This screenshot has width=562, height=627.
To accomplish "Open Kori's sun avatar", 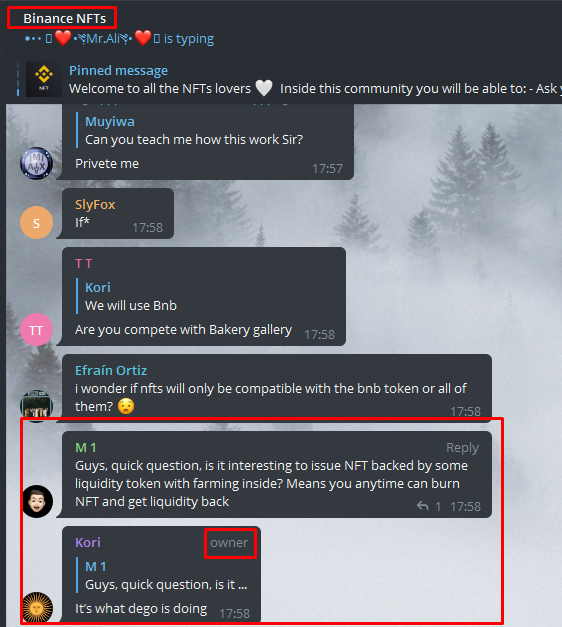I will pyautogui.click(x=38, y=607).
